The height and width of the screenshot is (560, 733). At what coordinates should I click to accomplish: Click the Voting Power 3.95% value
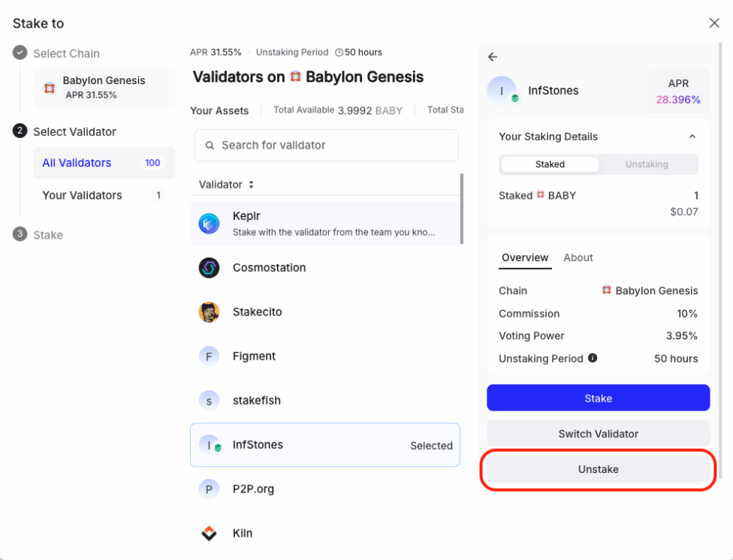click(681, 336)
